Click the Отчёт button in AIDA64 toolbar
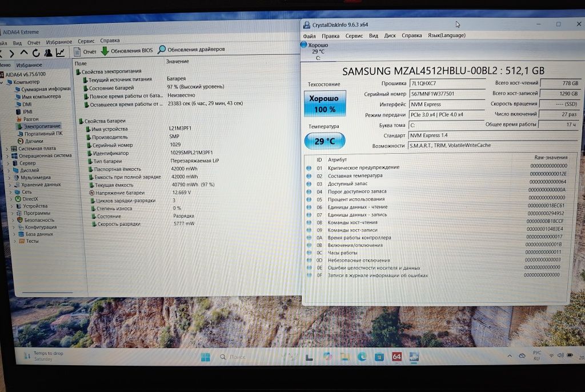585x392 pixels. (x=85, y=51)
